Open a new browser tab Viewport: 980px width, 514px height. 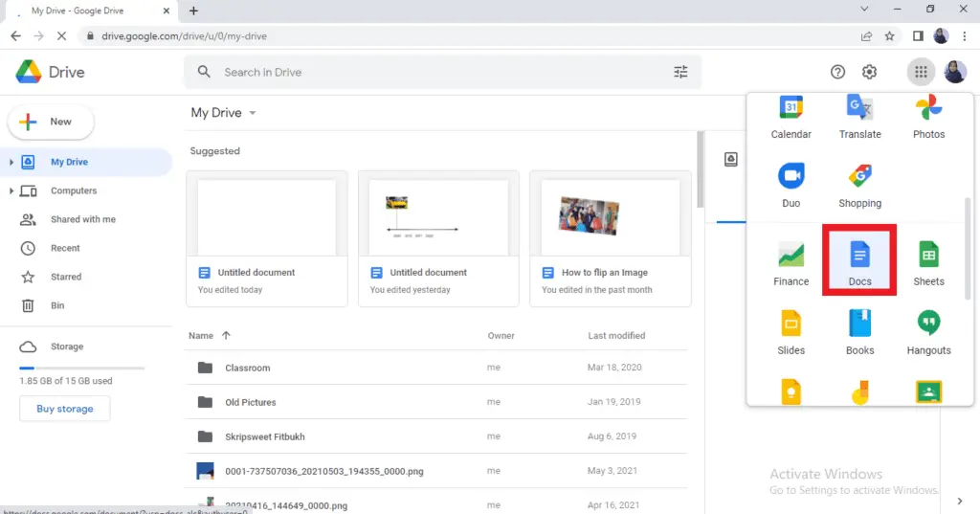193,11
